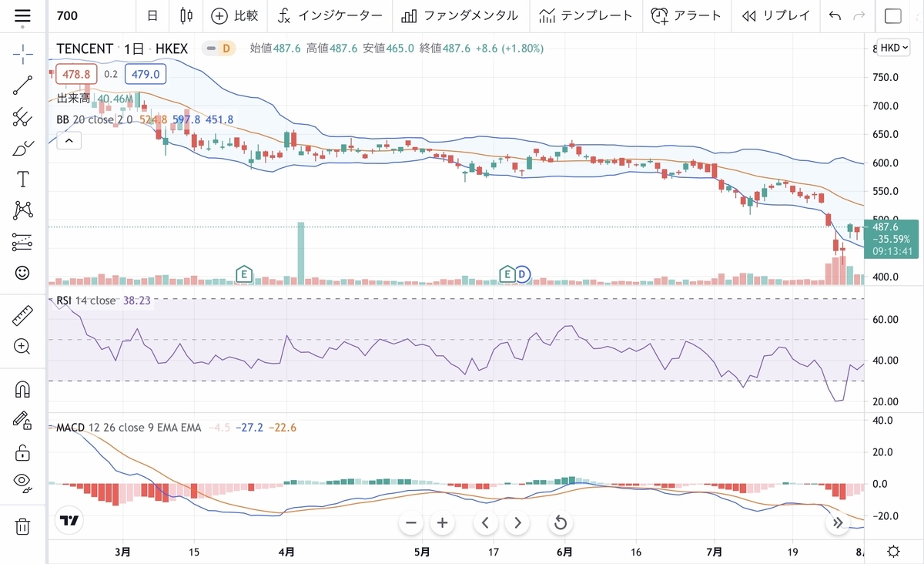Screen dimensions: 924x564
Task: Select the crosshair cursor tool
Action: 23,53
